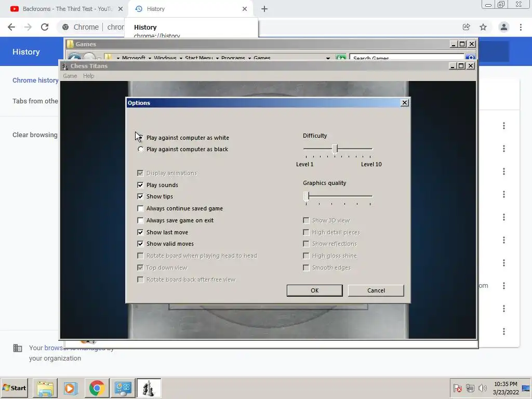Click the Chrome site info icon
This screenshot has height=399, width=532.
65,27
